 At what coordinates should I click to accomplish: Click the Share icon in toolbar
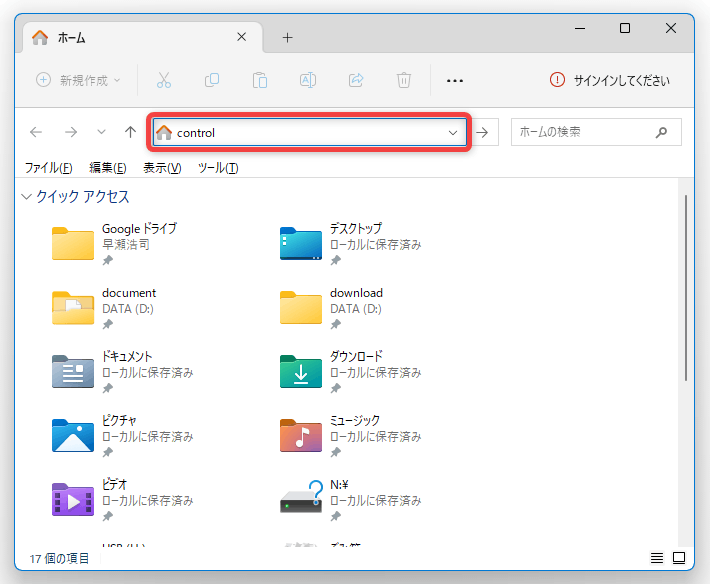356,80
